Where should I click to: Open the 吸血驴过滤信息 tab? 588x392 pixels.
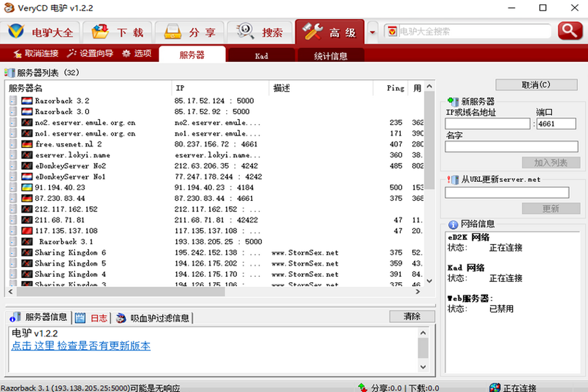coord(154,318)
